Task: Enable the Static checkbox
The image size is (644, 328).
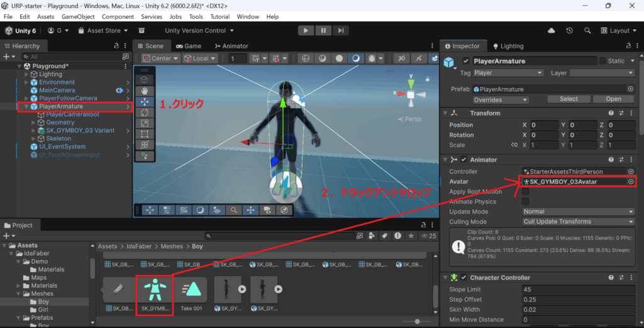Action: click(x=602, y=61)
